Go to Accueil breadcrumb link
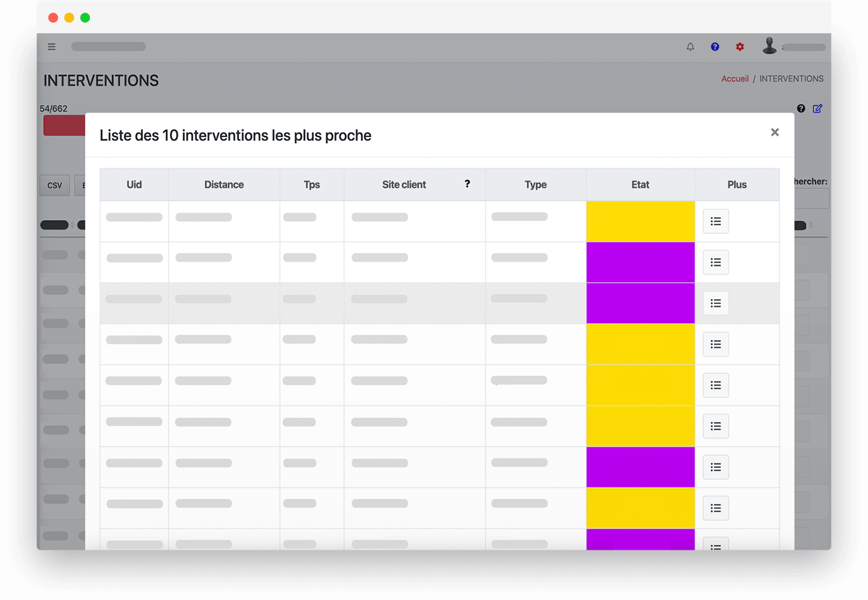The height and width of the screenshot is (600, 868). pos(735,79)
